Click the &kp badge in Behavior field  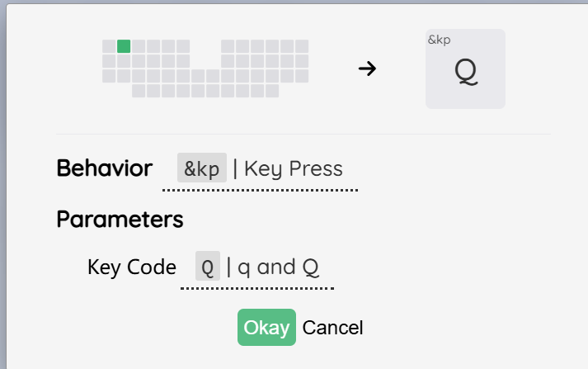tap(202, 168)
